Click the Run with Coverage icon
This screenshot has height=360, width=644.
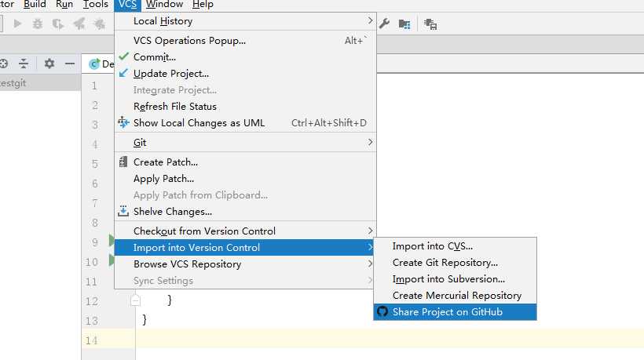coord(58,24)
